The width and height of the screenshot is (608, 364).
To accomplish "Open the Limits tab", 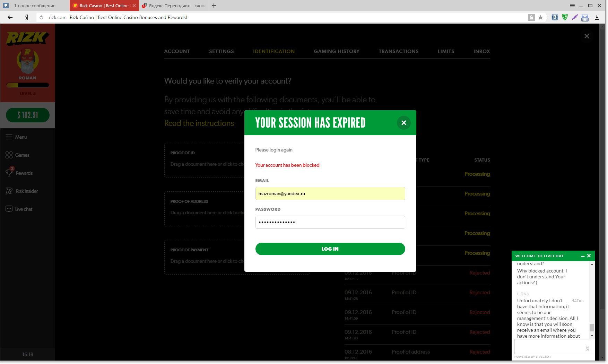I will [x=446, y=51].
